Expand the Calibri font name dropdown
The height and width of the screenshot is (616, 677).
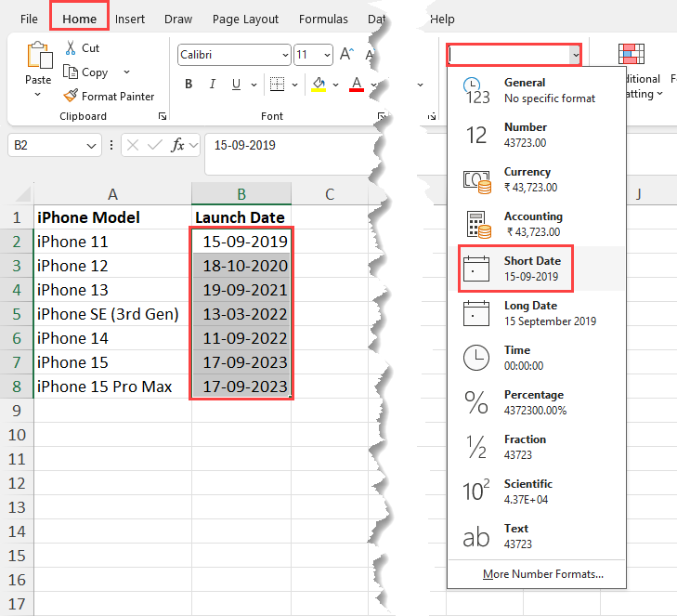coord(285,55)
